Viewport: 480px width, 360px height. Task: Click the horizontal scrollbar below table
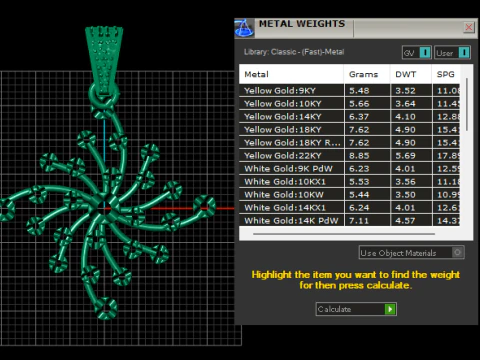coord(344,234)
